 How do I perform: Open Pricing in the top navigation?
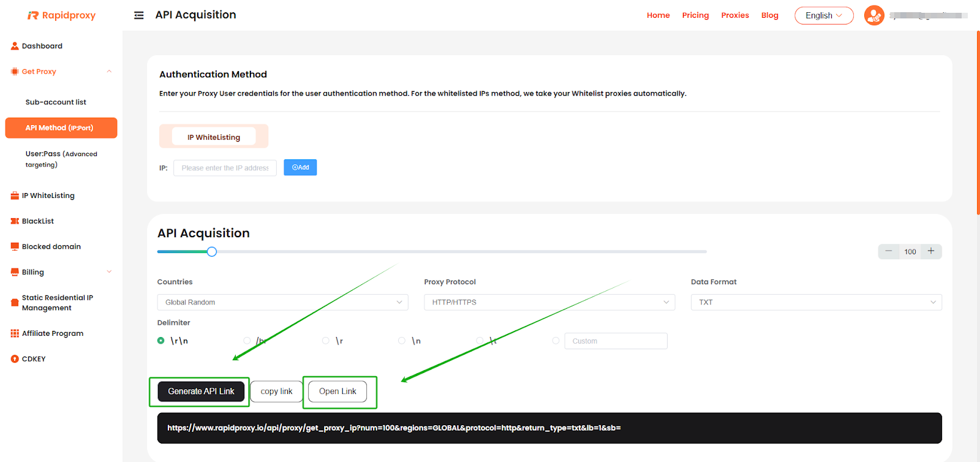[696, 15]
